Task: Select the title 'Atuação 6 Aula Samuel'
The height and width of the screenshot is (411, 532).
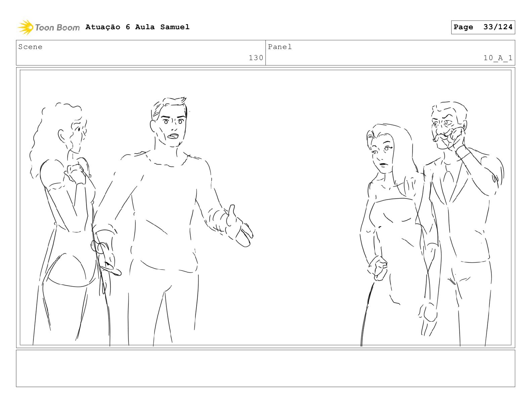Action: click(137, 27)
